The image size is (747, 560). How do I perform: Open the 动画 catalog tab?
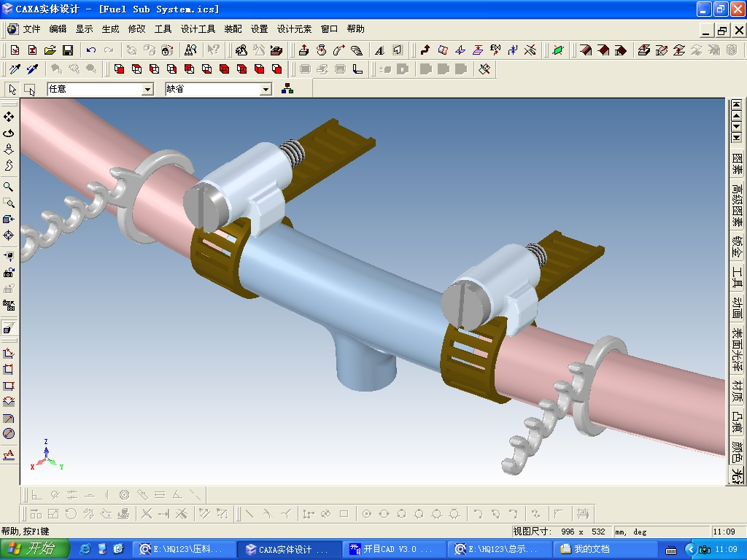point(737,308)
